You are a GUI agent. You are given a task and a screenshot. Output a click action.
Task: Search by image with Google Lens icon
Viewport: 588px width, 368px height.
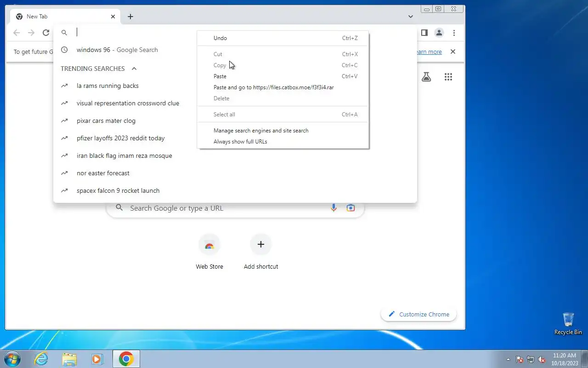(x=351, y=208)
